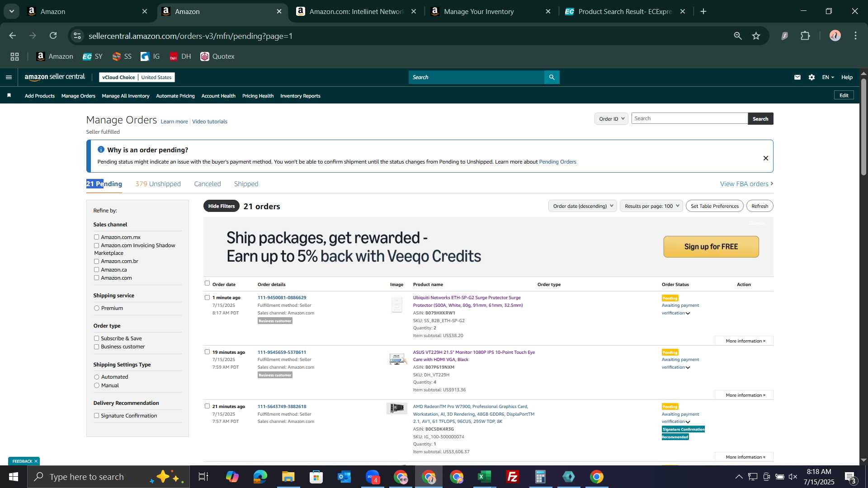Open the Seller Central mail messages icon
The image size is (868, 488).
click(797, 77)
